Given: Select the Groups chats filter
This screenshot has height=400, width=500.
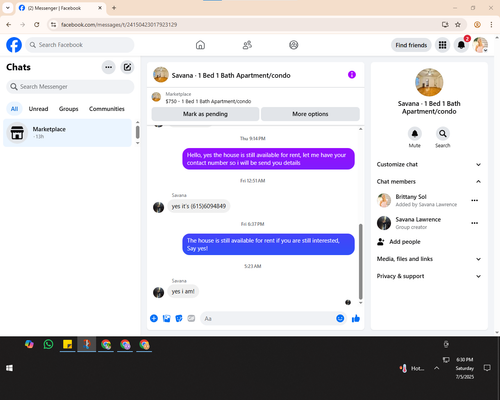Looking at the screenshot, I should coord(68,109).
